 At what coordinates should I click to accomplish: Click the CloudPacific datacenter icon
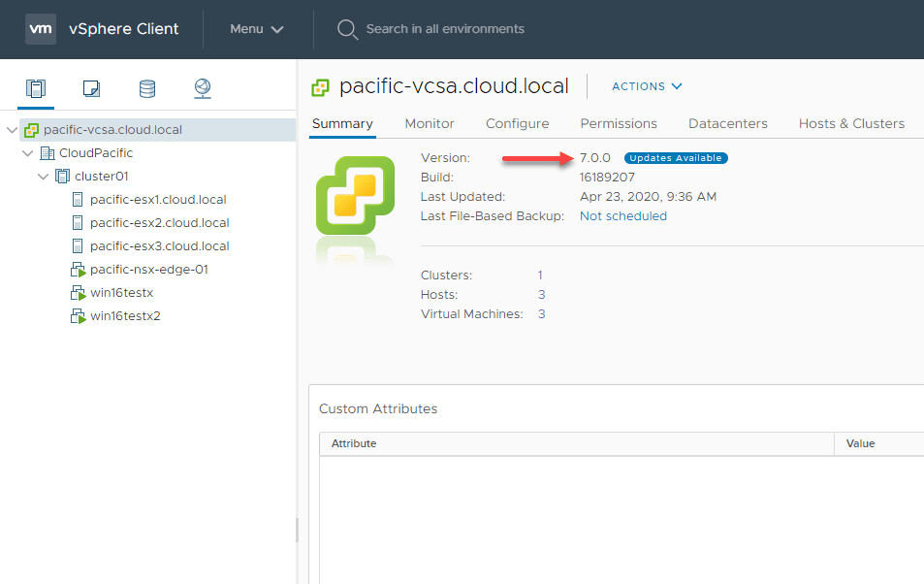point(48,153)
